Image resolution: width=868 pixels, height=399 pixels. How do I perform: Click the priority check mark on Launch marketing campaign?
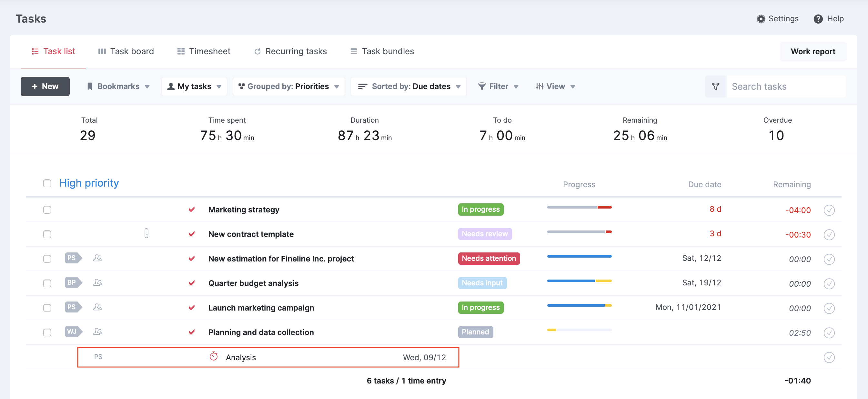tap(192, 308)
